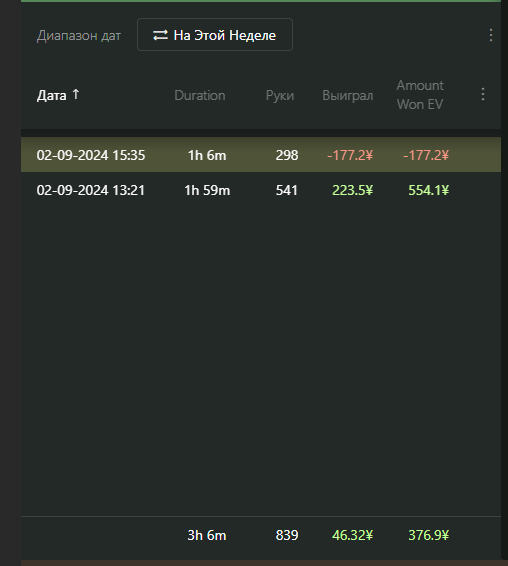Screen dimensions: 508x566
Task: Click the 1h 59m duration cell
Action: 207,190
